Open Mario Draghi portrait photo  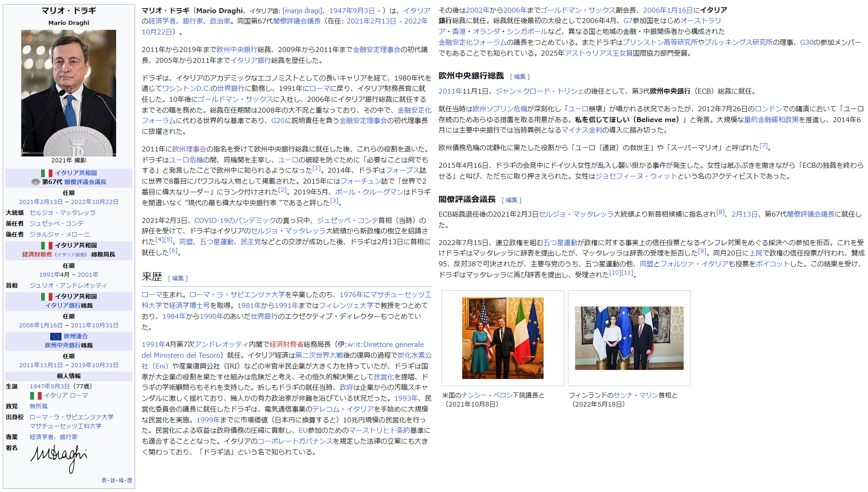click(x=69, y=93)
